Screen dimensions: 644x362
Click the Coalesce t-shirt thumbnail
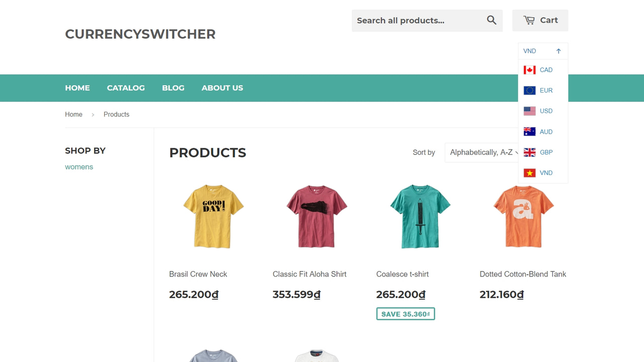(420, 217)
